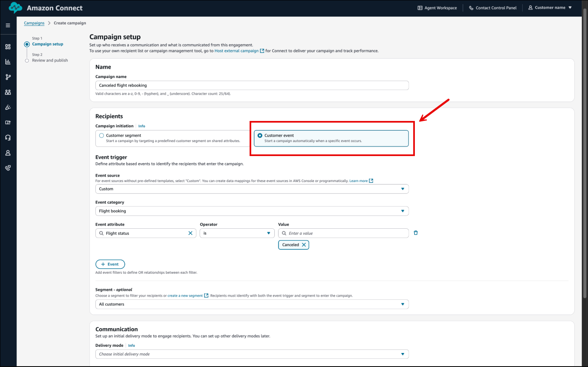
Task: Click the phone contact icon at sidebar bottom
Action: tap(8, 168)
